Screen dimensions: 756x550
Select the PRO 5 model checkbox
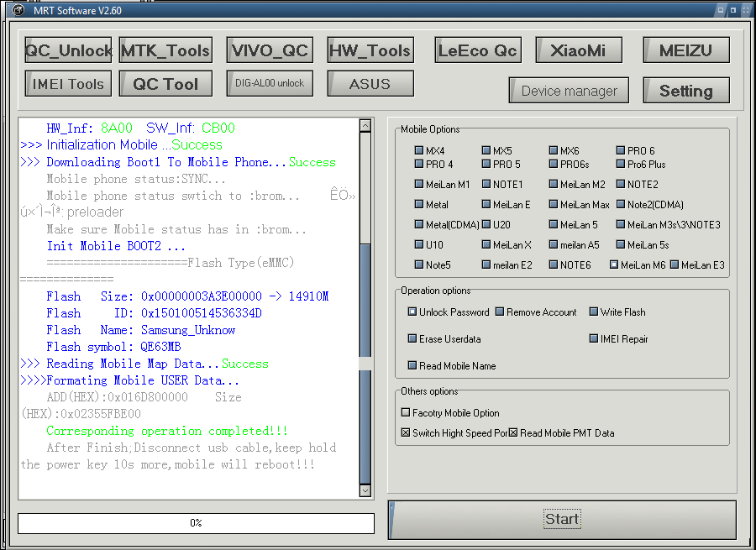coord(486,164)
